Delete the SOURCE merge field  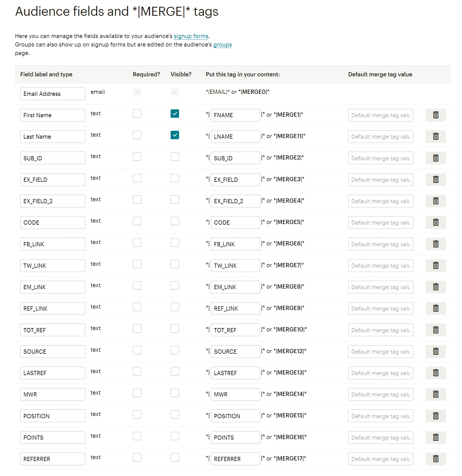click(435, 351)
